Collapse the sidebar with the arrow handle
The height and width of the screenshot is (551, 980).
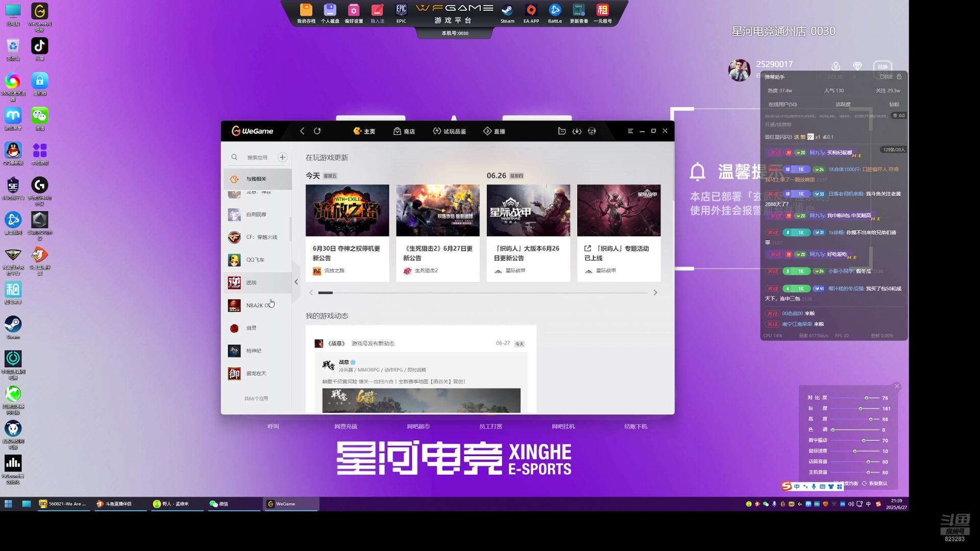pos(296,282)
